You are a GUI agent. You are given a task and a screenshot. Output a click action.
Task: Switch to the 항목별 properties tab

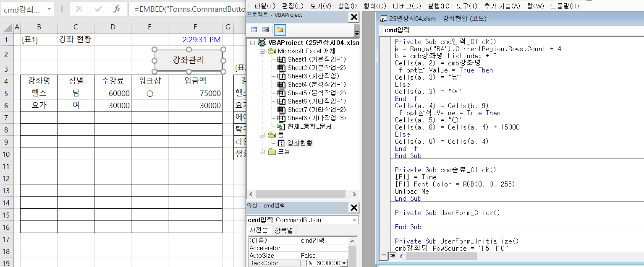pyautogui.click(x=285, y=231)
